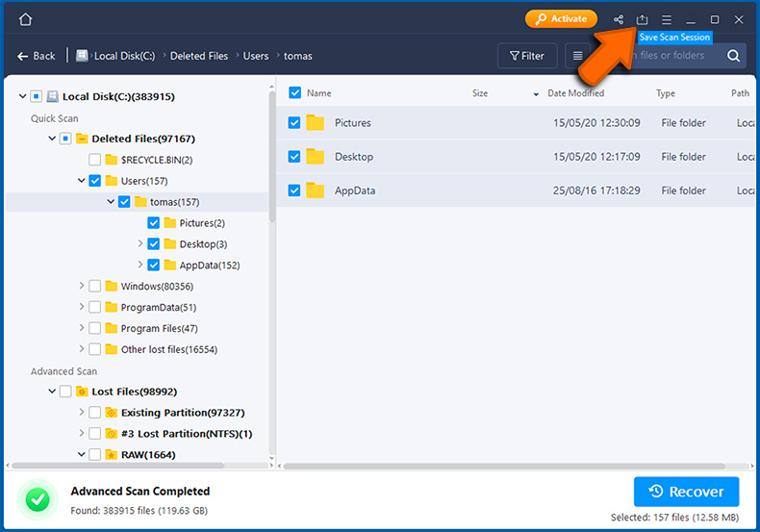760x532 pixels.
Task: Click the tree panel horizontal scrollbar
Action: (118, 466)
